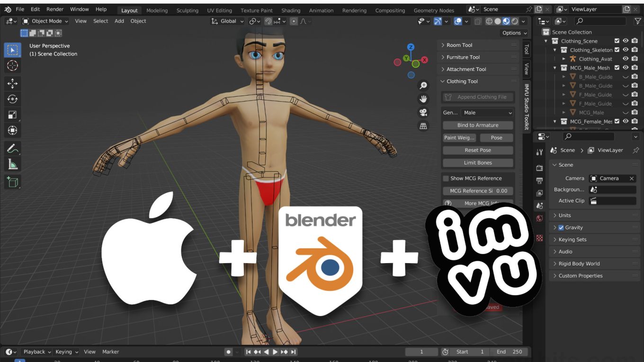The image size is (644, 362).
Task: Activate the Transform tool
Action: pos(13,131)
